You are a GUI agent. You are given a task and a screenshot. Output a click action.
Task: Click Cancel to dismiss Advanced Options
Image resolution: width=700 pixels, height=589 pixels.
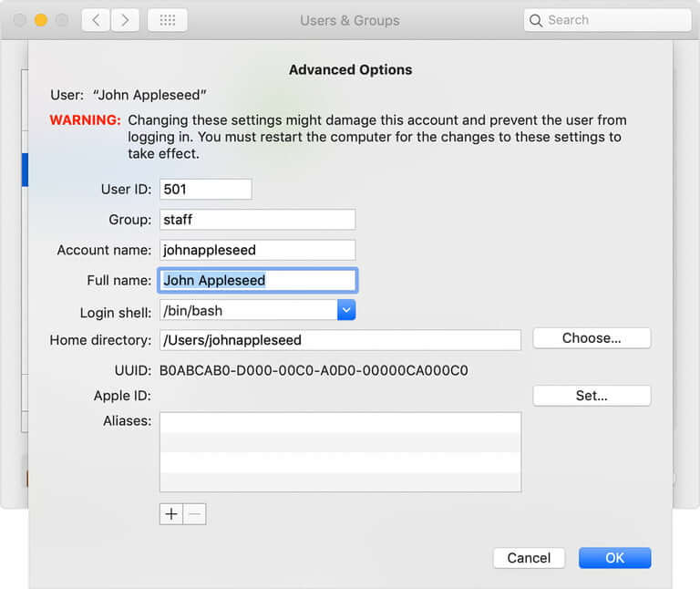[529, 557]
